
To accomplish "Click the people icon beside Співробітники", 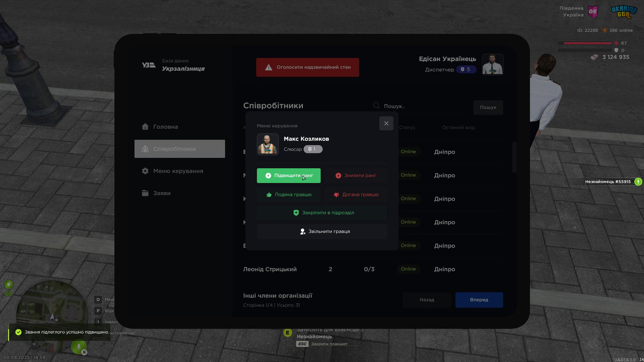I will (x=145, y=149).
